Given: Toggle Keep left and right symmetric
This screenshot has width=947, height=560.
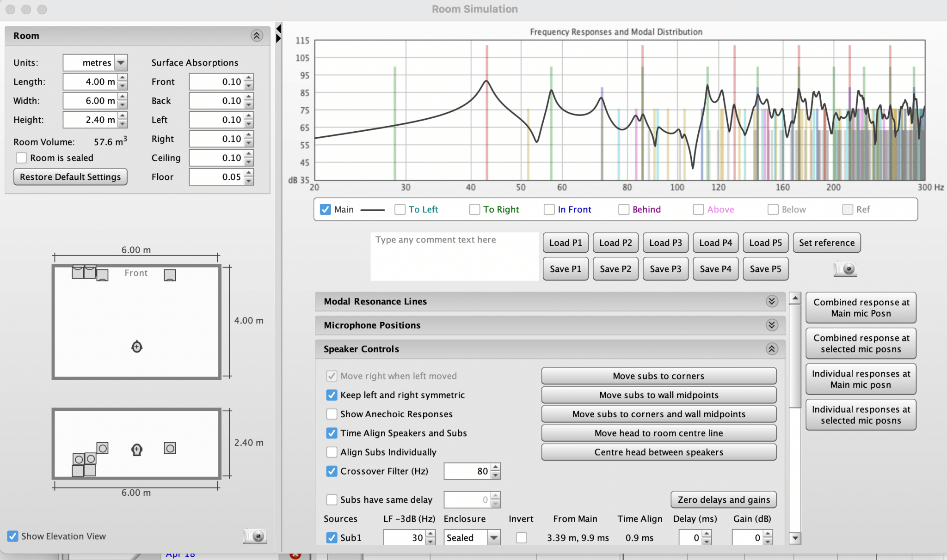Looking at the screenshot, I should tap(332, 395).
